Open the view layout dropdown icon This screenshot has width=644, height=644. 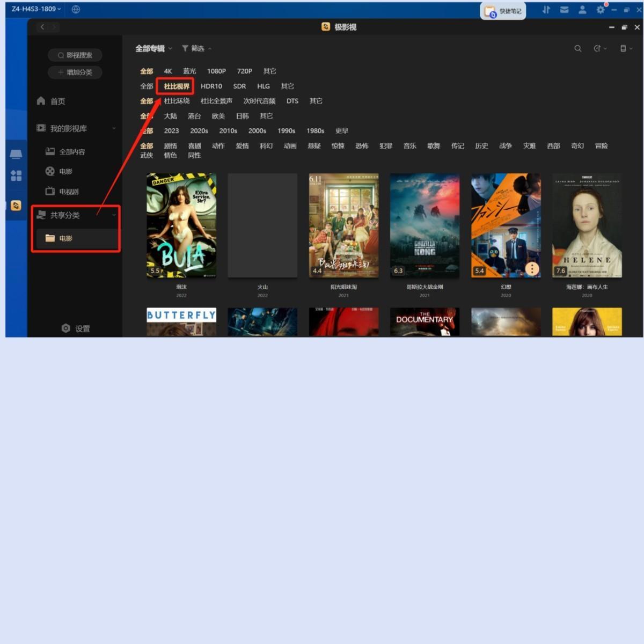click(626, 48)
